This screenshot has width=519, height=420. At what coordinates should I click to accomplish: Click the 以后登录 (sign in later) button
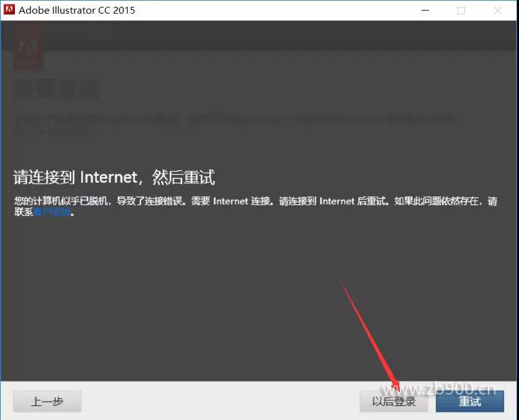(x=394, y=401)
